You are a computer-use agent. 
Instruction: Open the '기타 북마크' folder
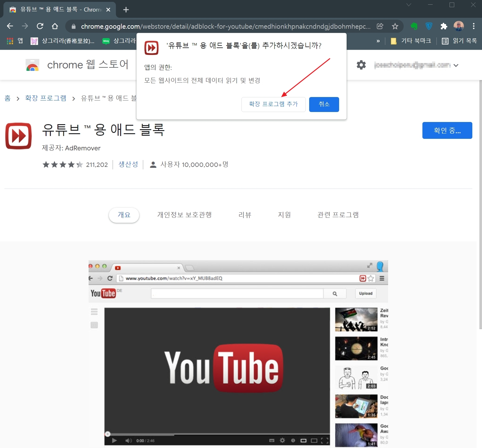411,41
